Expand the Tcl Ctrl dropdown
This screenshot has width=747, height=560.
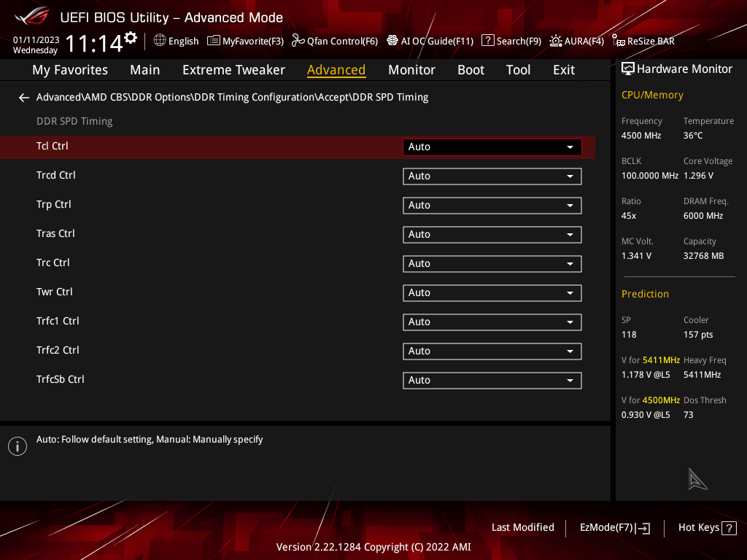pyautogui.click(x=492, y=147)
